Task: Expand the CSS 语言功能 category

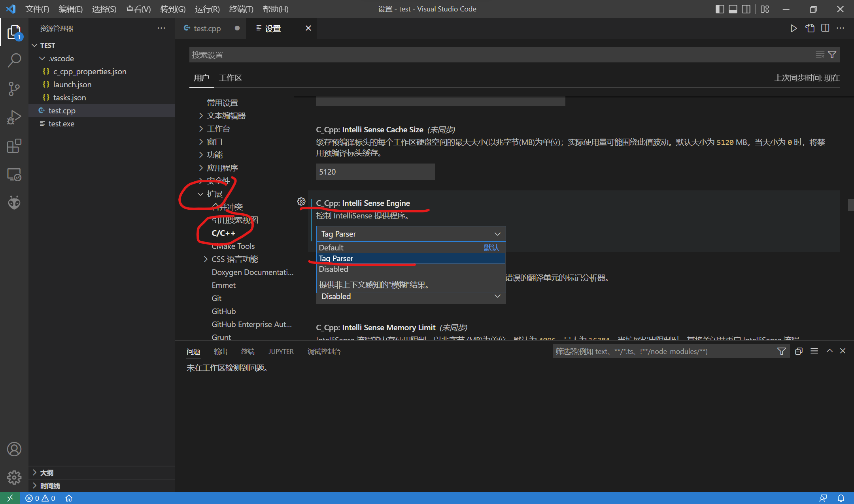Action: [x=206, y=259]
